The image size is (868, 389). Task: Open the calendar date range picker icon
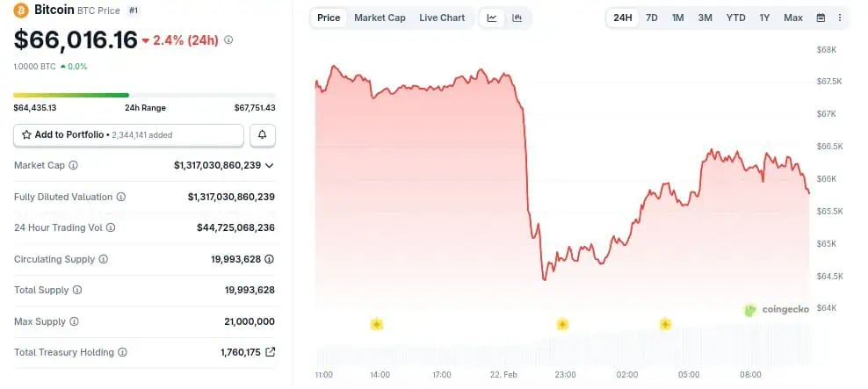821,18
